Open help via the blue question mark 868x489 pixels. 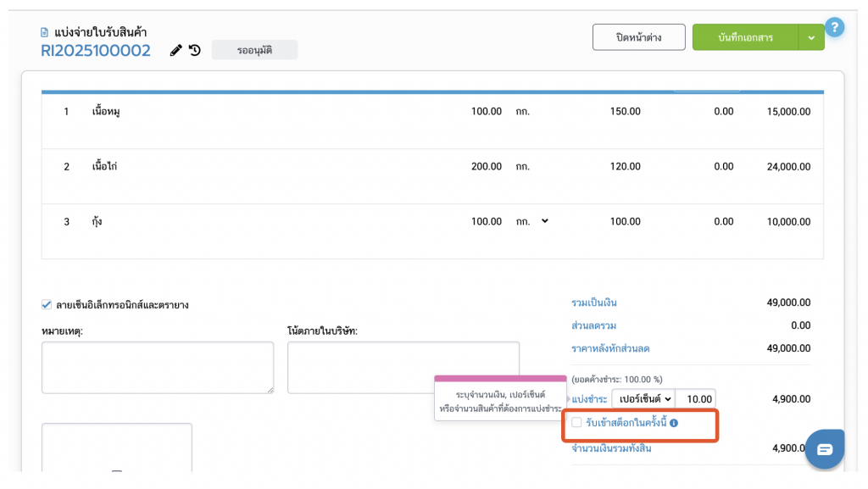point(834,27)
